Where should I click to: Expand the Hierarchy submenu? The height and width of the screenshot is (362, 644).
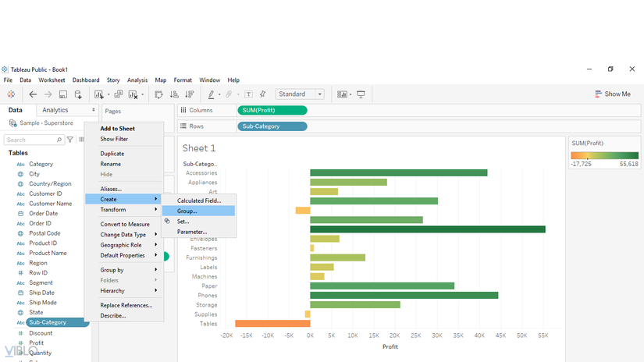pyautogui.click(x=155, y=290)
